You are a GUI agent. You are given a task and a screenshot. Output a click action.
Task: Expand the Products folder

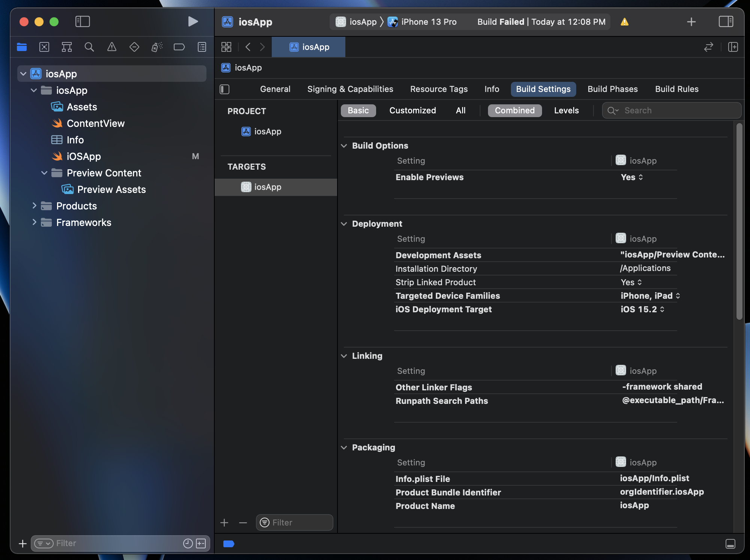pyautogui.click(x=34, y=206)
